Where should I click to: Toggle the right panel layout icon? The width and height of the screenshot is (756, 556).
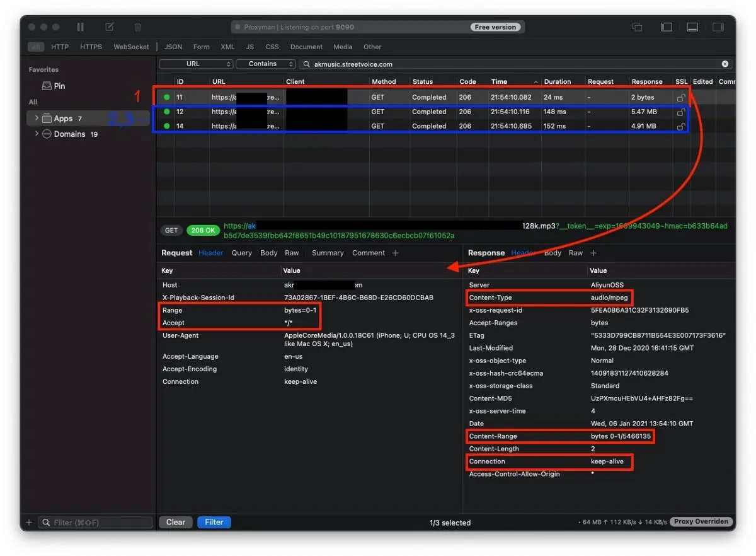[718, 27]
